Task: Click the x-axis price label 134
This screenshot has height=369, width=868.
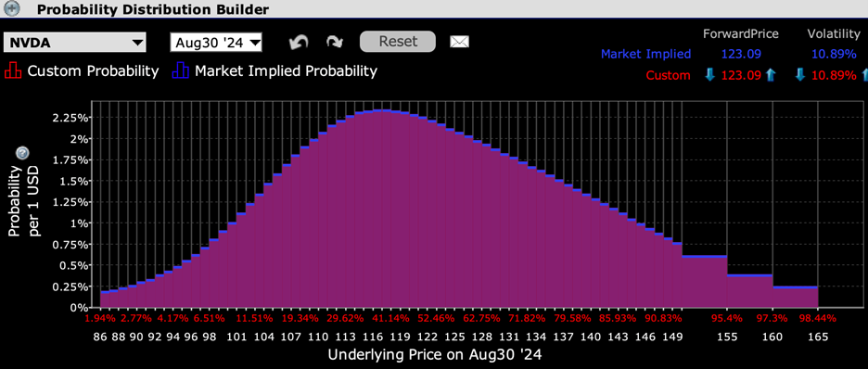Action: (536, 337)
